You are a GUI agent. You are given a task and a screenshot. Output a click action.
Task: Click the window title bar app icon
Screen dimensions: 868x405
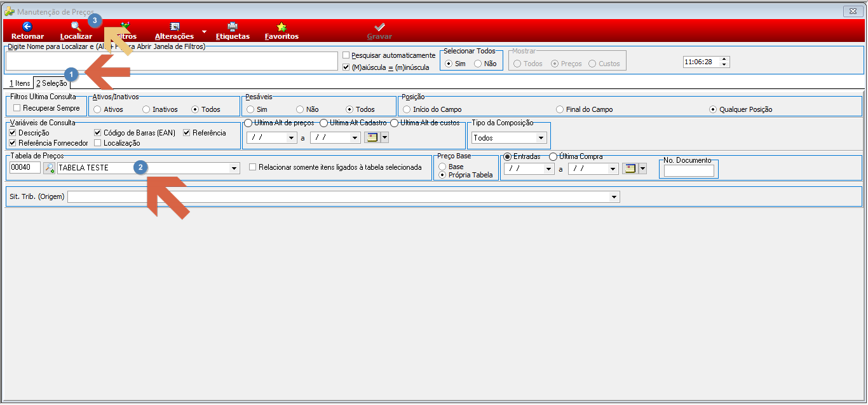pyautogui.click(x=9, y=11)
